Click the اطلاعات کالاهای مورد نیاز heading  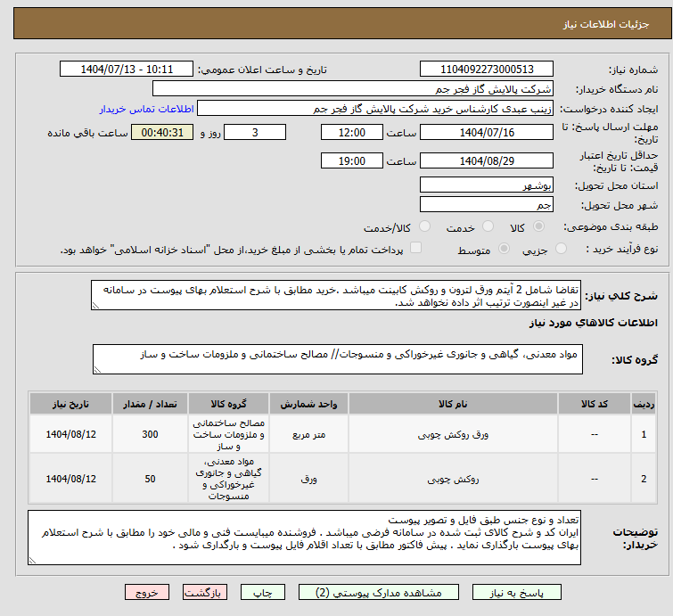(593, 323)
